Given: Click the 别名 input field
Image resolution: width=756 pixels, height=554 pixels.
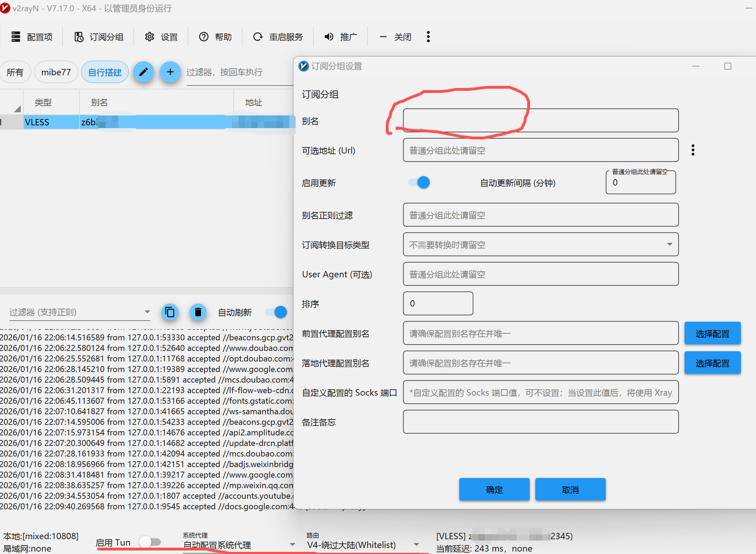Looking at the screenshot, I should coord(540,121).
